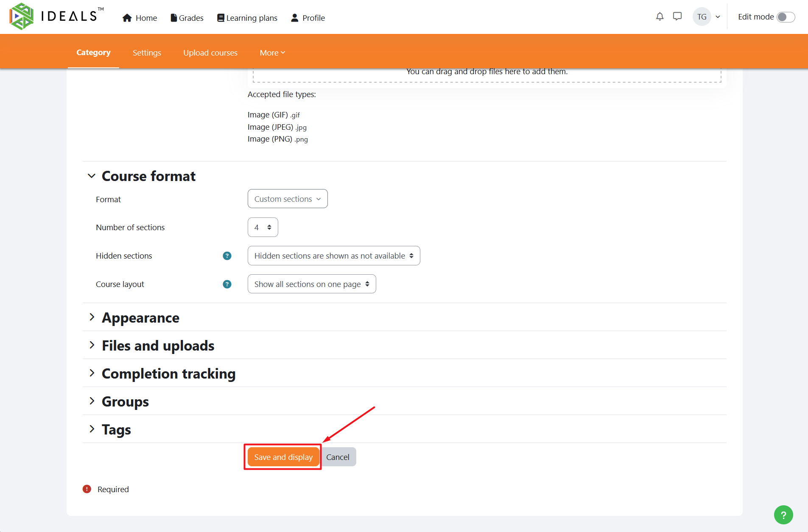Open the Hidden sections dropdown
The height and width of the screenshot is (532, 808).
[333, 256]
